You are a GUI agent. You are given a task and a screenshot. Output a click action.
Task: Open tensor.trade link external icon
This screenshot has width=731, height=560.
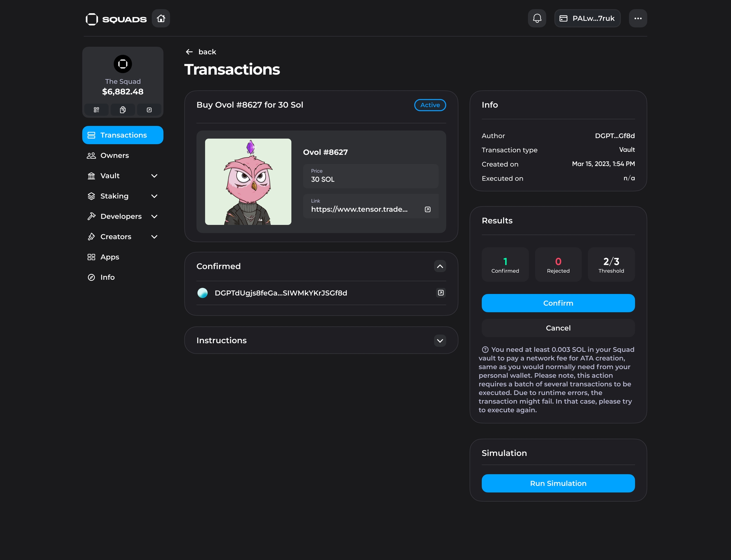tap(427, 209)
